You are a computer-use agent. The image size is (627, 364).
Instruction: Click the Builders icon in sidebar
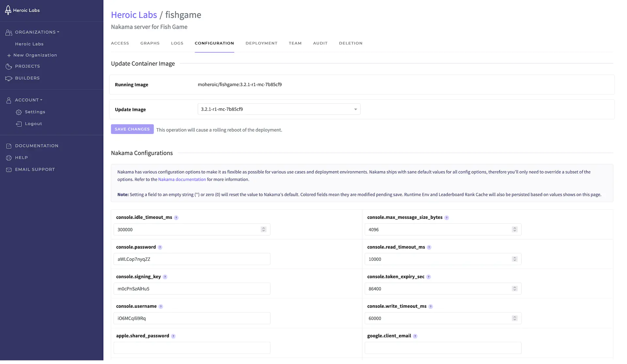(x=9, y=78)
